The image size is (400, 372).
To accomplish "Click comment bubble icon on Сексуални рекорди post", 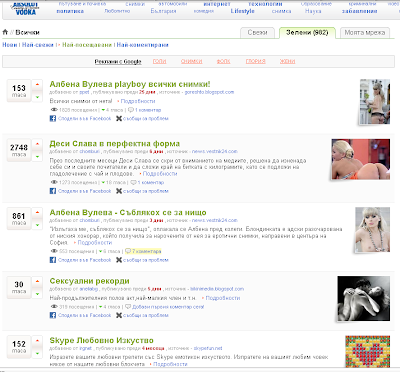I will click(x=128, y=307).
